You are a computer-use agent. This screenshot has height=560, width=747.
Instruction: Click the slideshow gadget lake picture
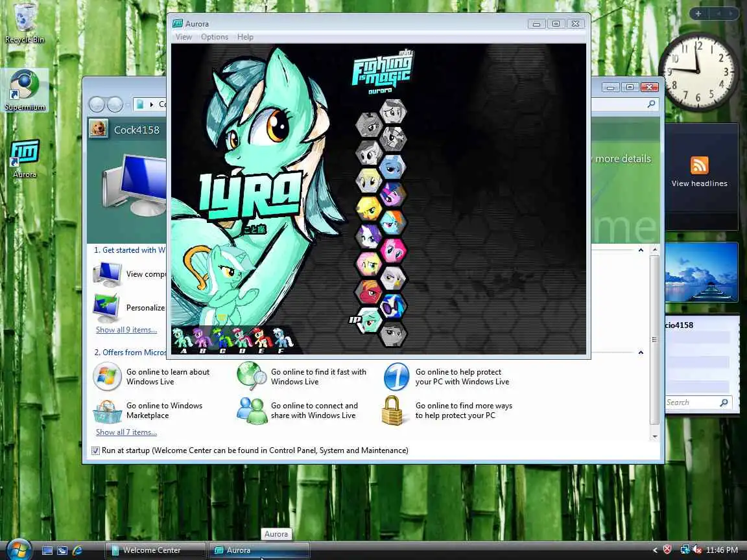tap(701, 272)
